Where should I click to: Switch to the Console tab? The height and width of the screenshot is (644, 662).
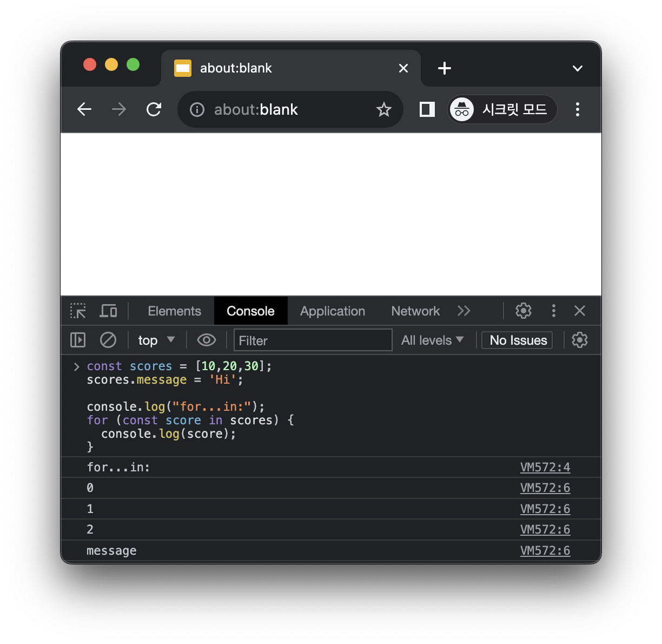coord(250,311)
